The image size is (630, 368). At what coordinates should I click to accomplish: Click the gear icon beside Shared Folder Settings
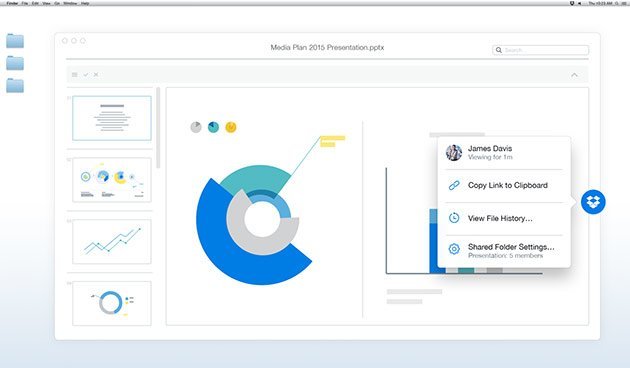tap(454, 249)
